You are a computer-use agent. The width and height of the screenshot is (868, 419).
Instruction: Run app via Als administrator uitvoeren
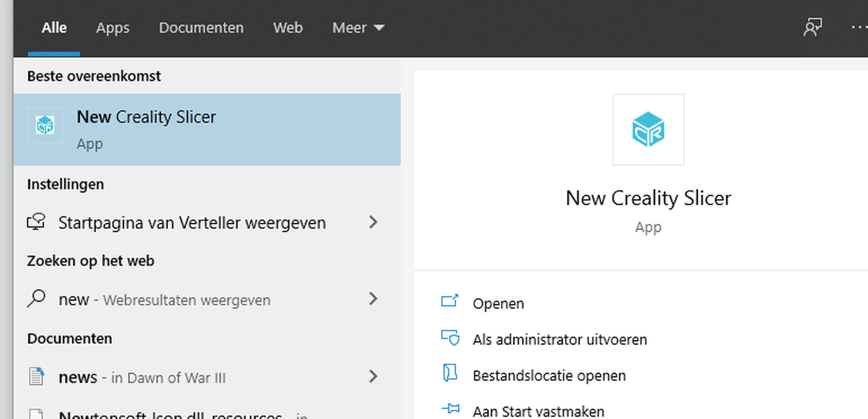coord(559,340)
